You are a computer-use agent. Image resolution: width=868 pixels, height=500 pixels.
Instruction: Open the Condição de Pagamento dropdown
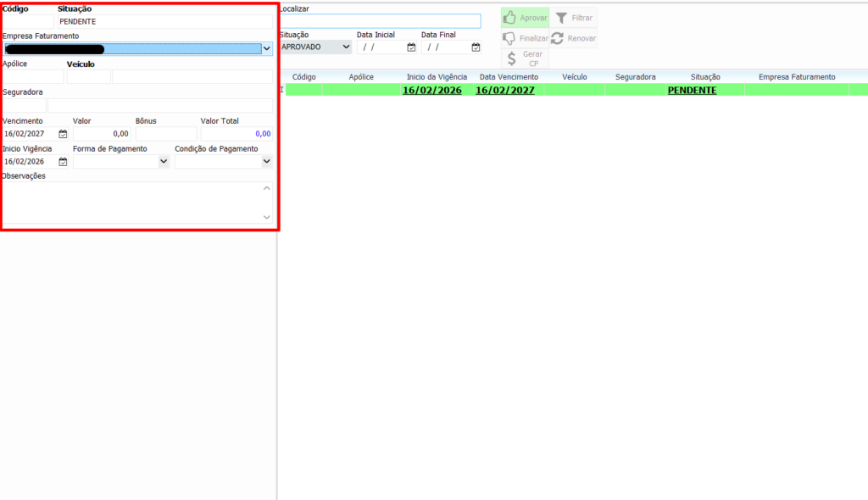pos(266,161)
